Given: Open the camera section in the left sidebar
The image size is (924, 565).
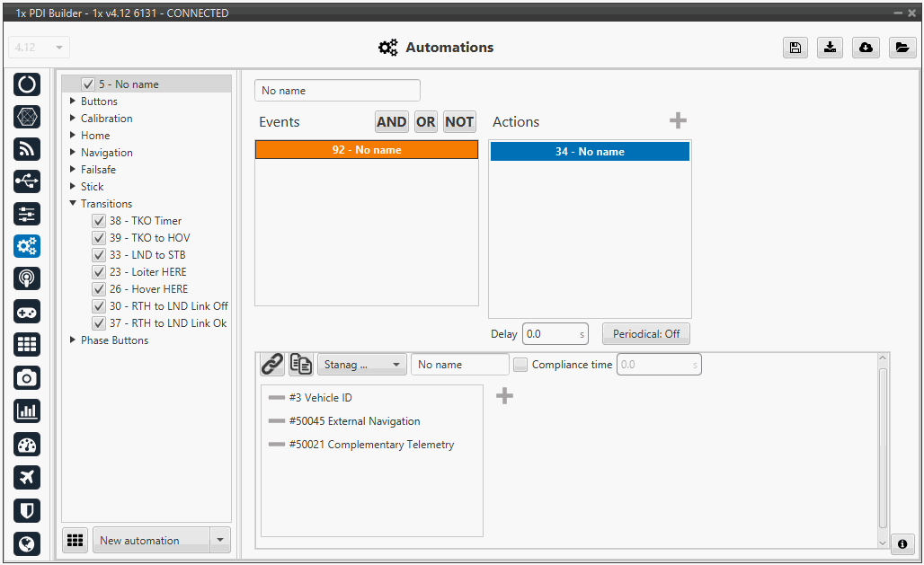Looking at the screenshot, I should click(x=27, y=378).
